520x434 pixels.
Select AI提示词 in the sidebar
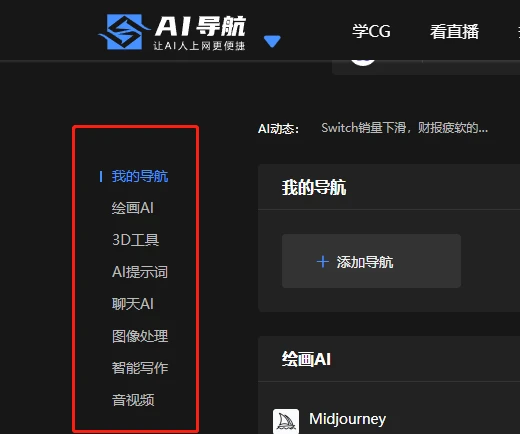(140, 272)
